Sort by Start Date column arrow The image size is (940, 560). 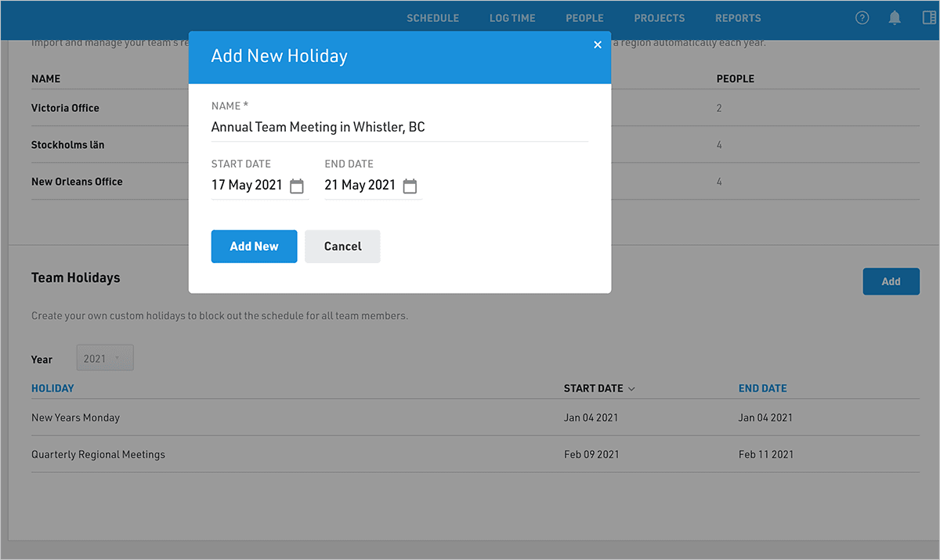click(631, 388)
